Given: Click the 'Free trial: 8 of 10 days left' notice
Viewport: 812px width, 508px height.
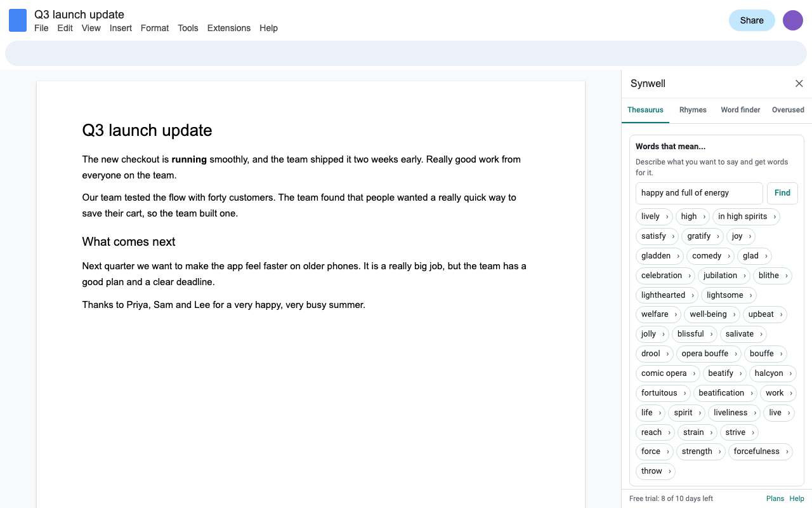Looking at the screenshot, I should tap(671, 498).
